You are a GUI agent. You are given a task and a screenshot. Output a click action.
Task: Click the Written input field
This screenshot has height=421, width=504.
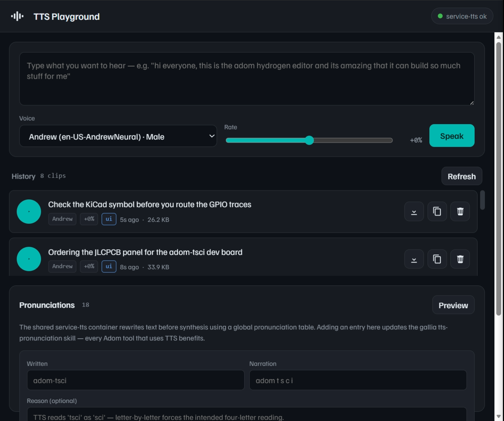(x=135, y=380)
